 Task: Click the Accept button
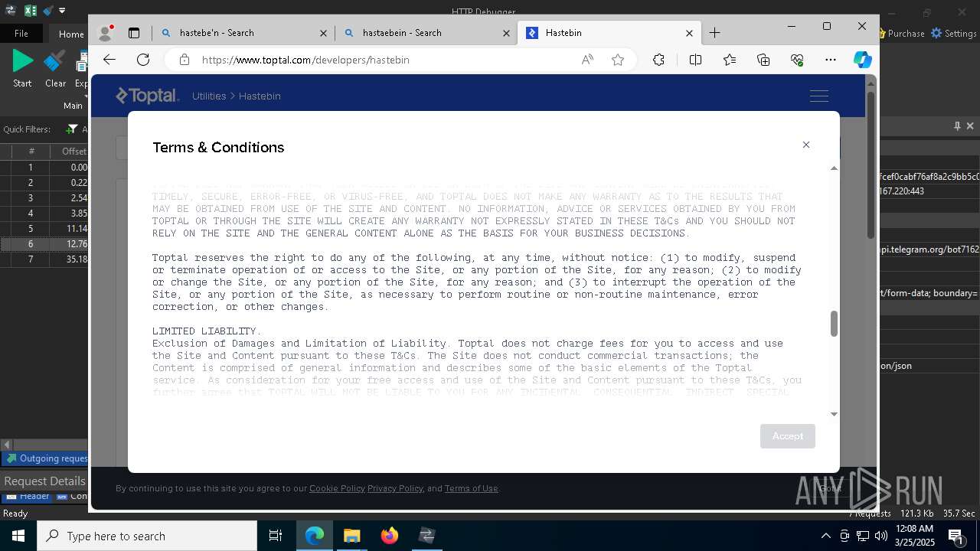tap(787, 436)
